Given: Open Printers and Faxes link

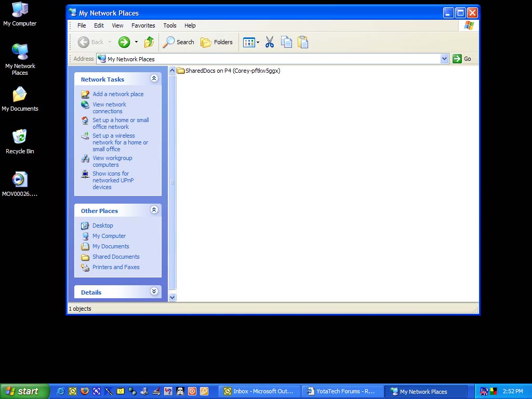Looking at the screenshot, I should (116, 268).
